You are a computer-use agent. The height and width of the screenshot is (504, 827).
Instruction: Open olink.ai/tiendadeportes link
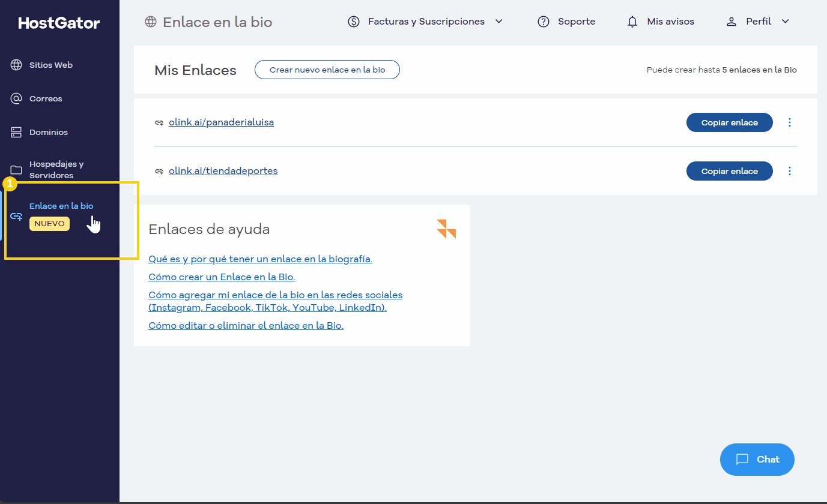tap(223, 171)
